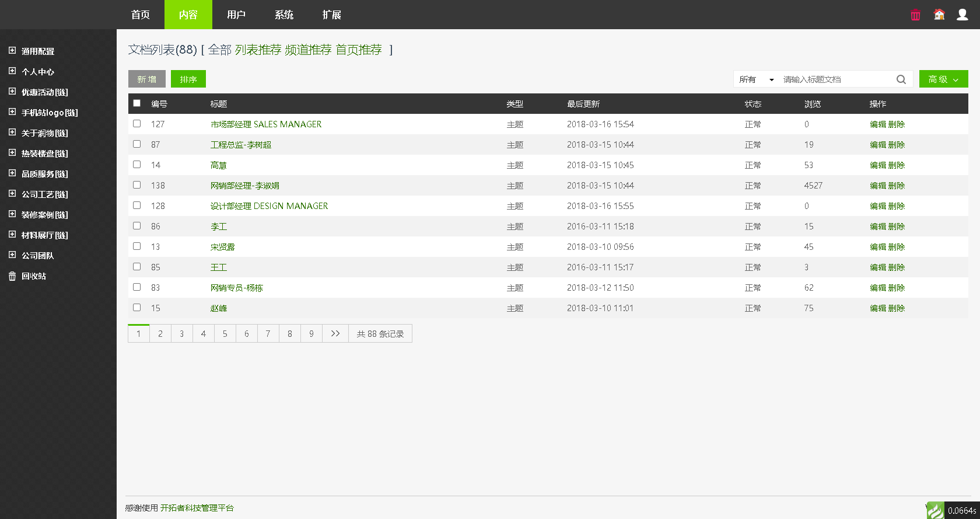Select the checkbox for document 138
Viewport: 980px width, 519px height.
click(137, 185)
